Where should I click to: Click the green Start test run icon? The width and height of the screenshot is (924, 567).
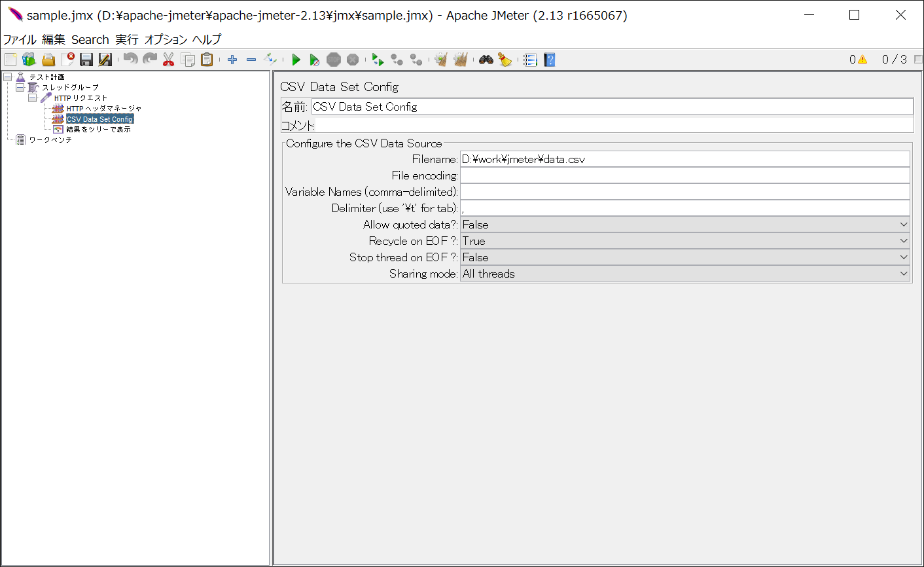pos(296,60)
